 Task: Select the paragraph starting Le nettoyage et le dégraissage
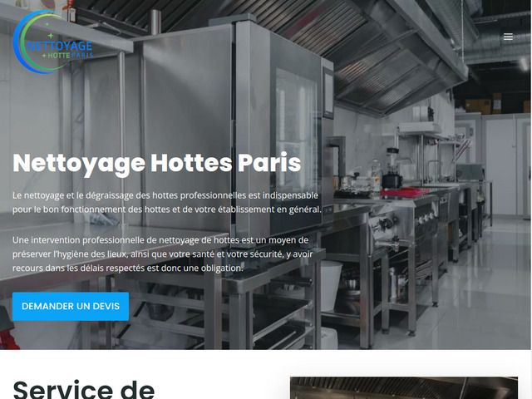(x=166, y=202)
